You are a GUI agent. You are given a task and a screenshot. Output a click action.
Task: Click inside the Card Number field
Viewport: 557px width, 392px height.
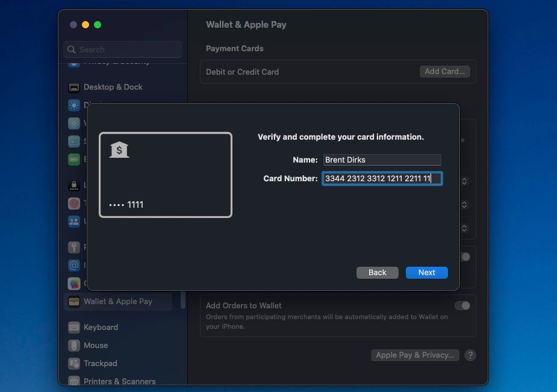click(x=382, y=178)
